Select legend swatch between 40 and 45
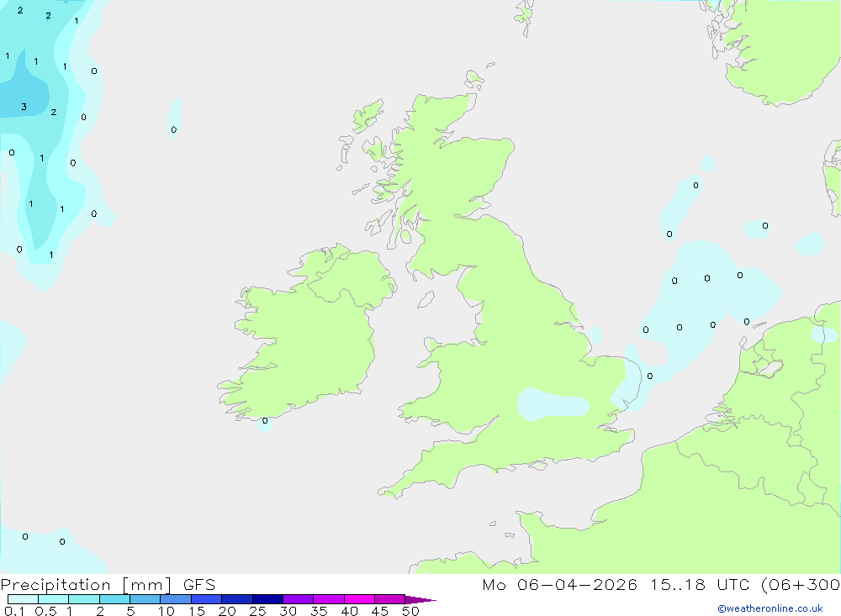Screen dimensions: 841x616 pos(359,599)
